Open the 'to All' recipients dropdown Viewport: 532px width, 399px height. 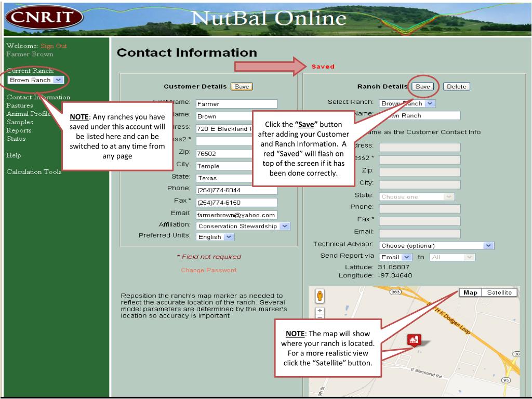(x=453, y=257)
